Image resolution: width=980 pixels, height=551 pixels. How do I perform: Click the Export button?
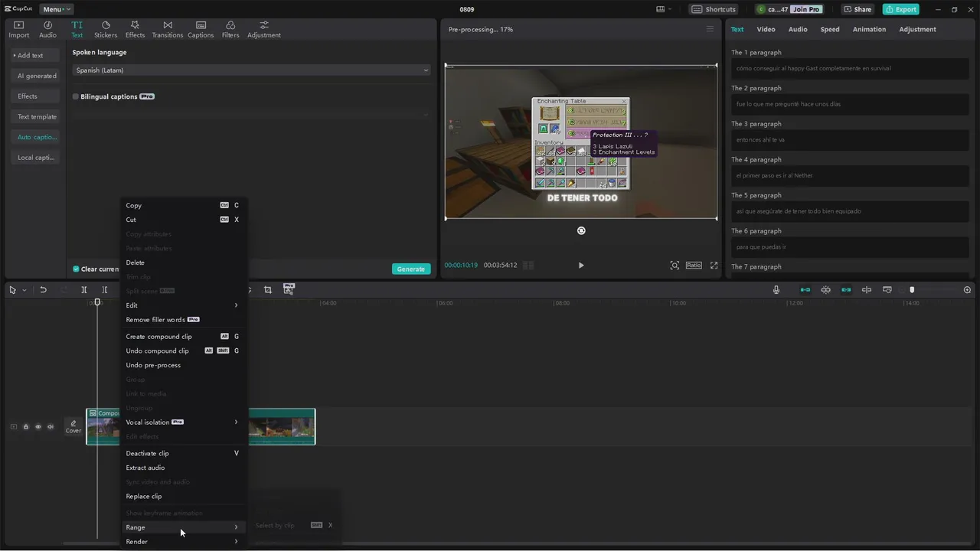point(901,9)
